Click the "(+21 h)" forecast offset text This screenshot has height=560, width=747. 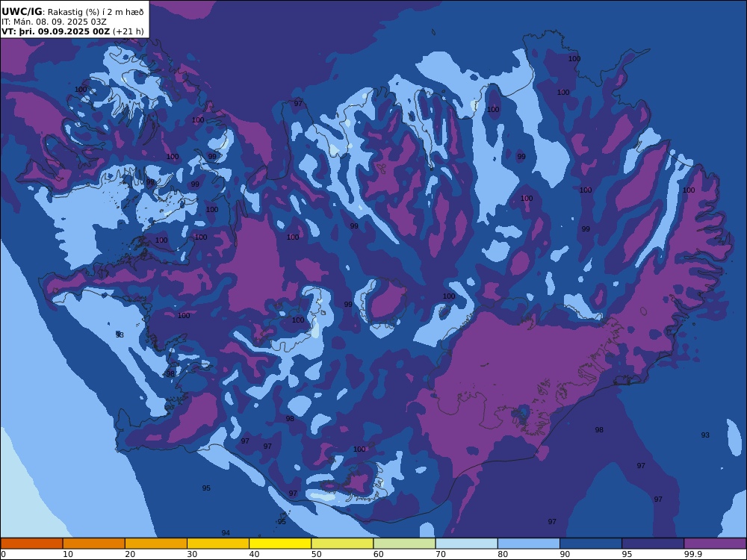click(x=128, y=31)
